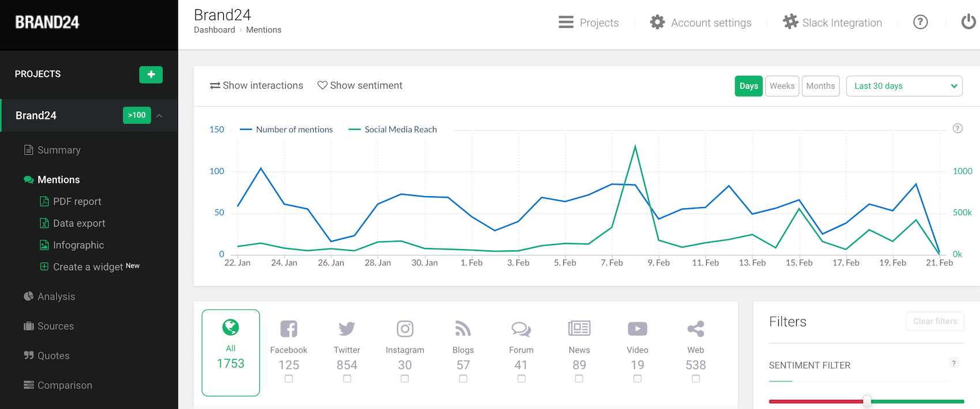Toggle Show sentiment on the chart
This screenshot has height=409, width=980.
pos(360,85)
